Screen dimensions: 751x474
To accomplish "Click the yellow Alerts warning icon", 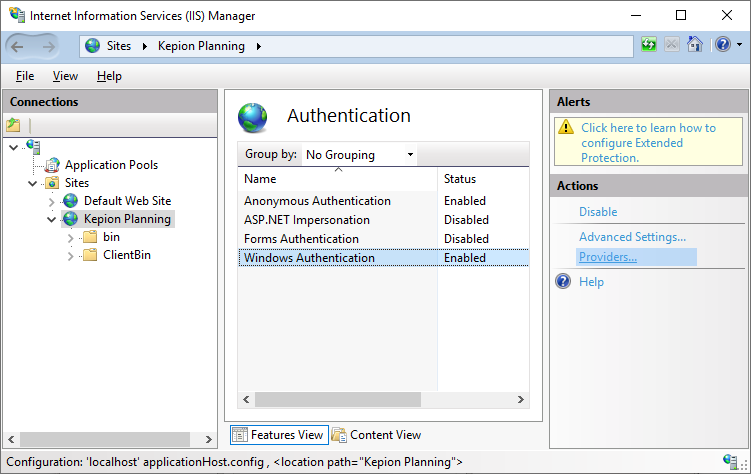I will click(x=566, y=128).
